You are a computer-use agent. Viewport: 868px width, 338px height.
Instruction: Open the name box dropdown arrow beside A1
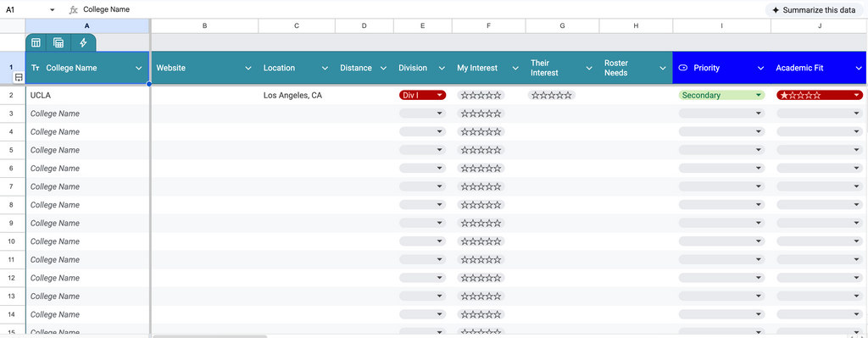[x=52, y=10]
